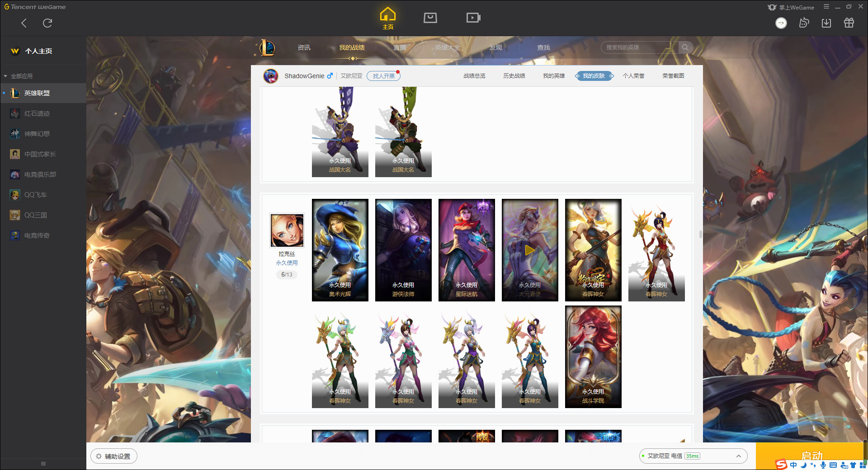Screen dimensions: 868x470
Task: Open the 奥术光辉 skin card
Action: coord(340,250)
